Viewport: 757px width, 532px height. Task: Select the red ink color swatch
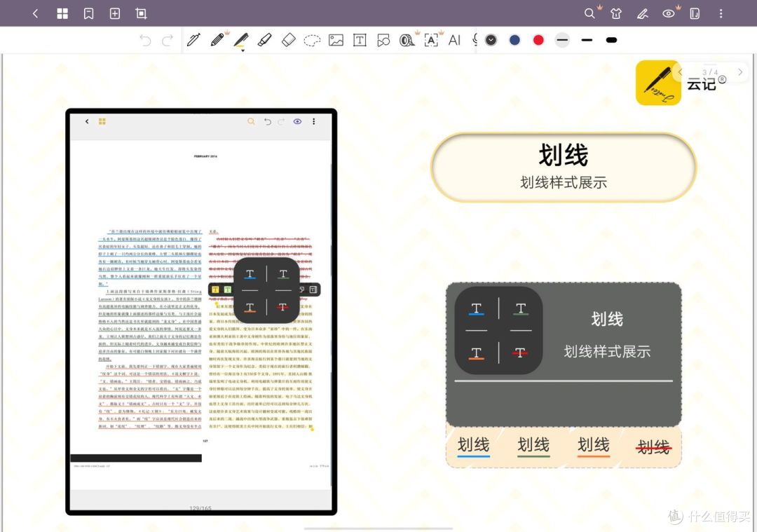(538, 40)
